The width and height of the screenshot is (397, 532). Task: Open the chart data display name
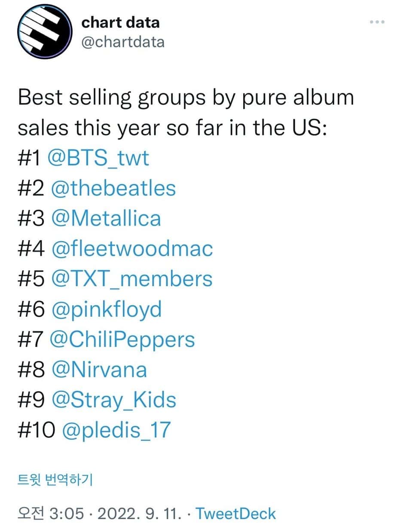120,23
